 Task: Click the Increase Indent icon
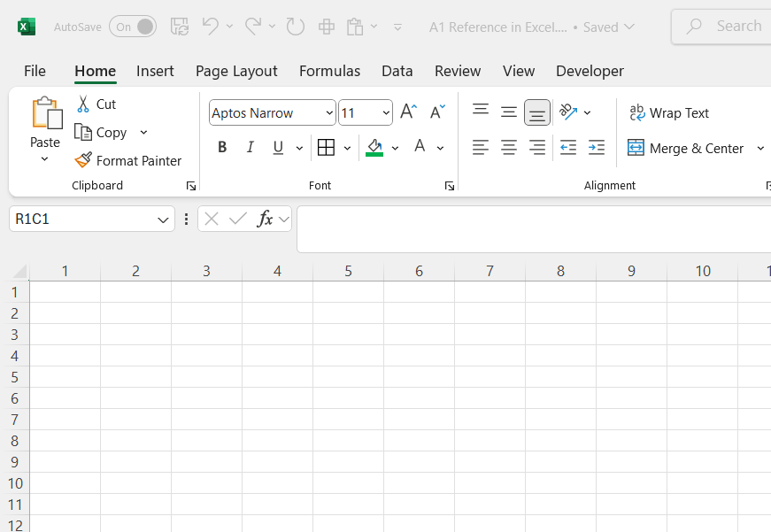coord(597,147)
